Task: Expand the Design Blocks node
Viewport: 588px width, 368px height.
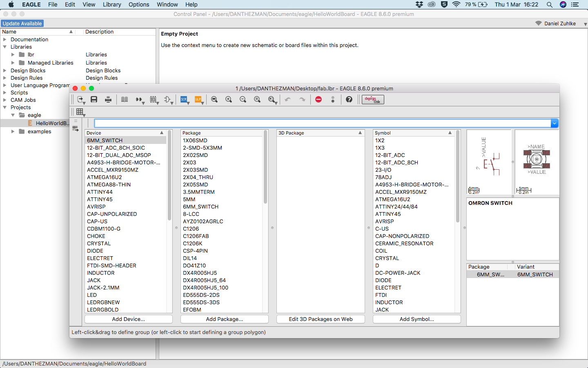Action: click(4, 70)
